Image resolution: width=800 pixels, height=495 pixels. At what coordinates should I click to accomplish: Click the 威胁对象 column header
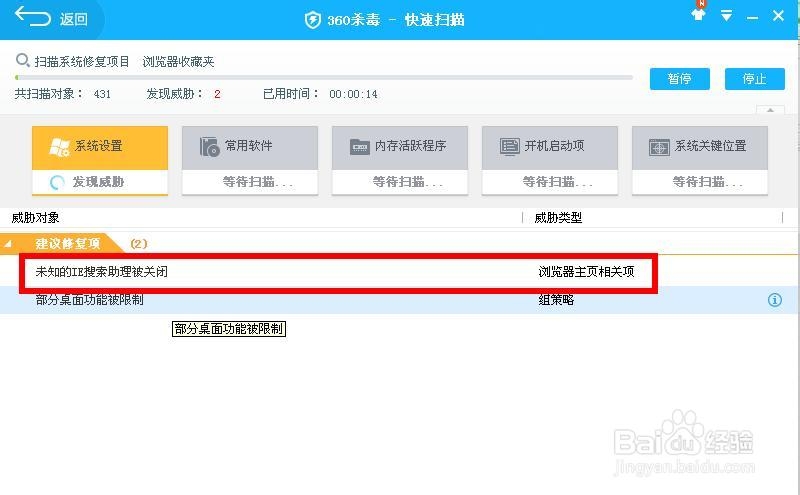click(x=36, y=218)
